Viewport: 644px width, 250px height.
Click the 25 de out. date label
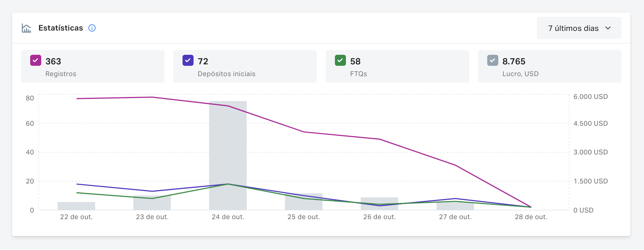[x=304, y=217]
